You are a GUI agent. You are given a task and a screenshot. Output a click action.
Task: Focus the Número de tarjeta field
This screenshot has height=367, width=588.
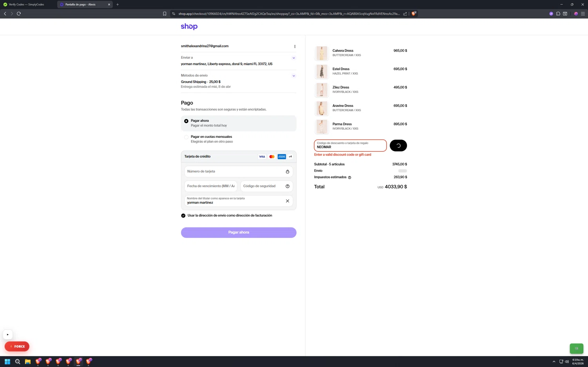pyautogui.click(x=238, y=172)
